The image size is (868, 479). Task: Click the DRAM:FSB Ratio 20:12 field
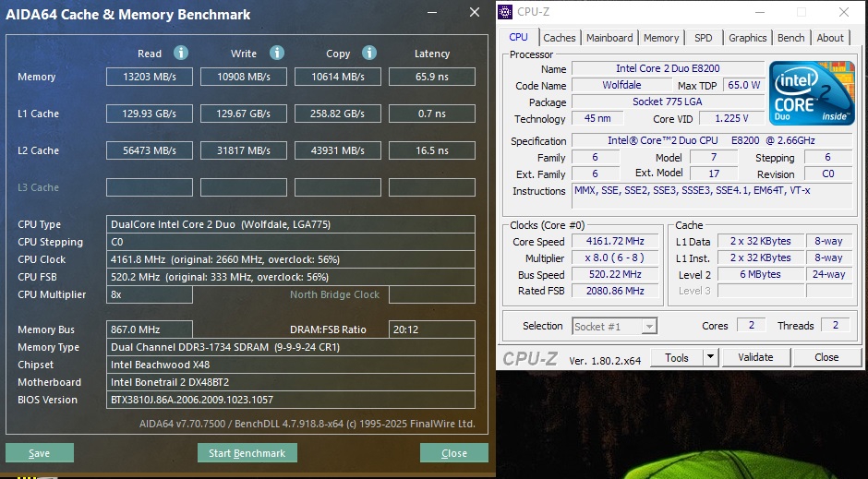click(432, 329)
